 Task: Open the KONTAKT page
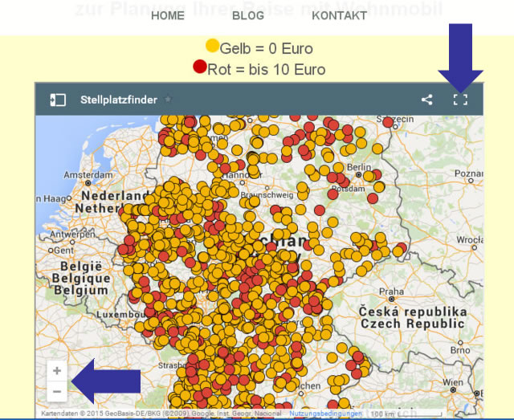click(x=339, y=15)
